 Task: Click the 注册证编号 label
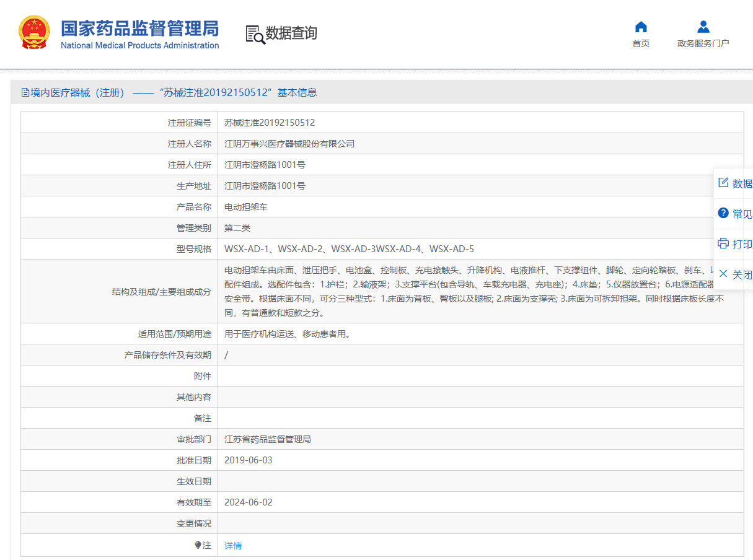[x=190, y=123]
